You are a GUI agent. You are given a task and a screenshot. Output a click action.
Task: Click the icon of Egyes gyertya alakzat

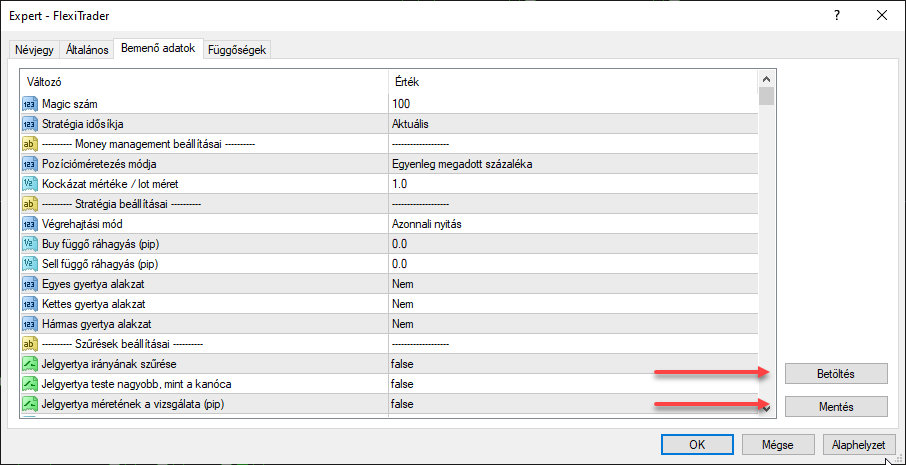pos(29,284)
